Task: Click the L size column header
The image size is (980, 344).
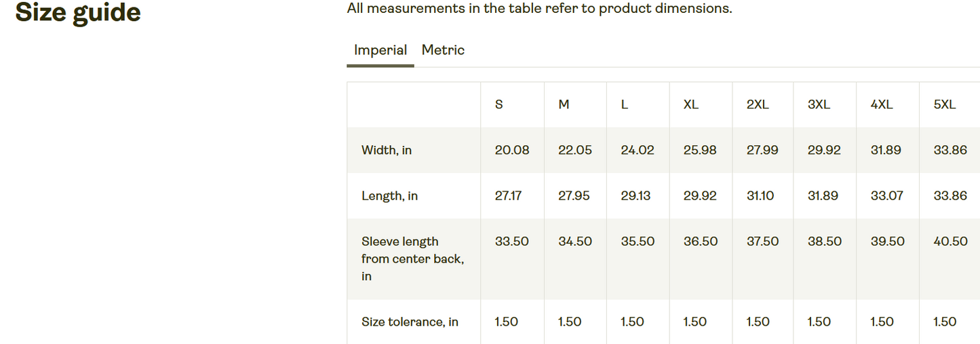Action: [625, 104]
